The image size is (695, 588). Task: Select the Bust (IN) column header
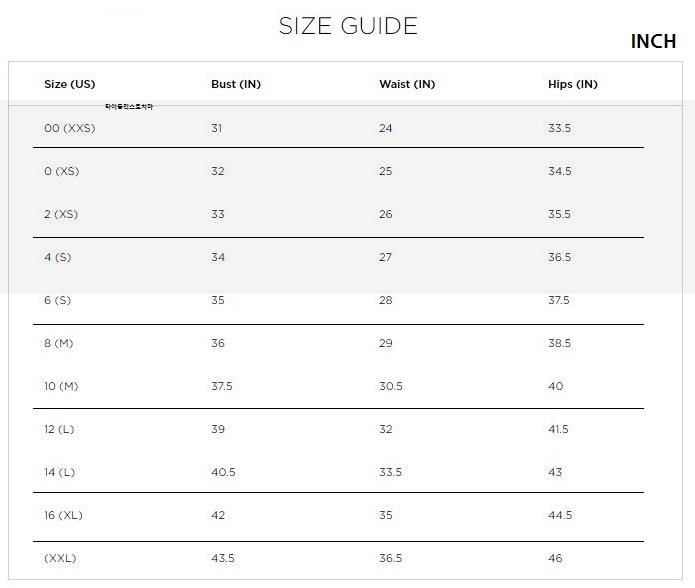click(x=236, y=85)
